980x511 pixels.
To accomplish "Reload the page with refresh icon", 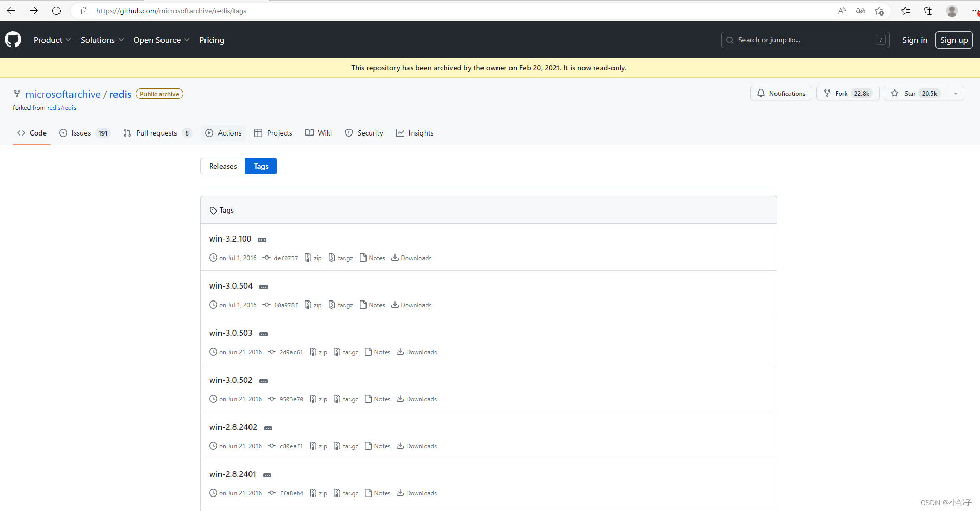I will 56,10.
